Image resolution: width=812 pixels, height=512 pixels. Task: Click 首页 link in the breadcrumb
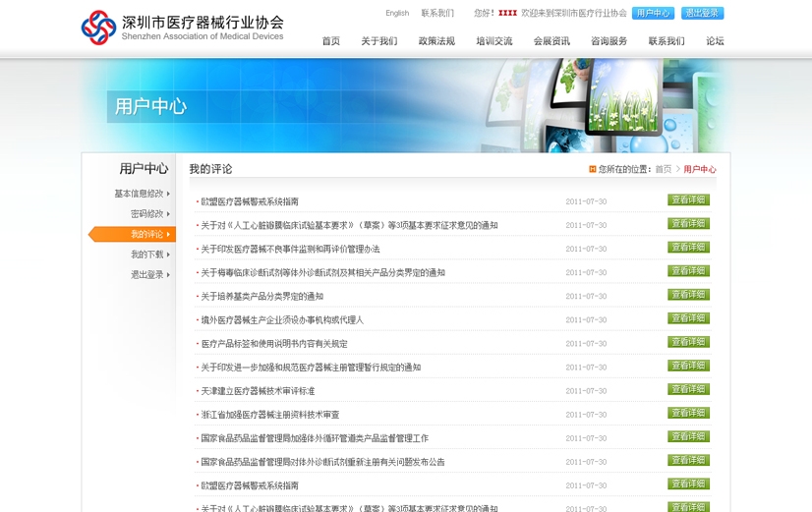pyautogui.click(x=664, y=170)
